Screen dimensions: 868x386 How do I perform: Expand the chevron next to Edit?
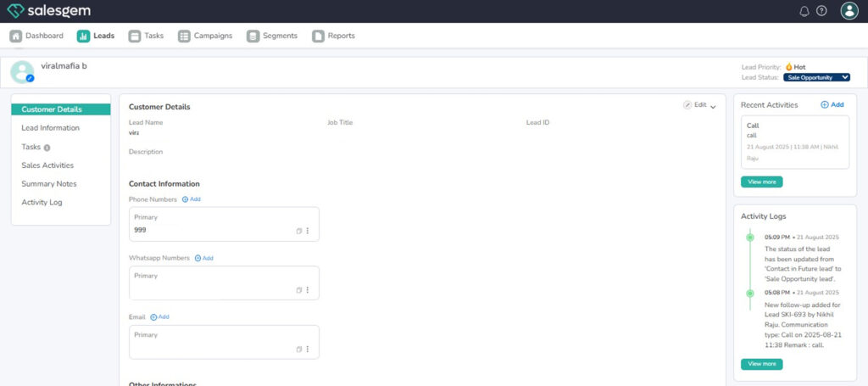click(x=713, y=106)
